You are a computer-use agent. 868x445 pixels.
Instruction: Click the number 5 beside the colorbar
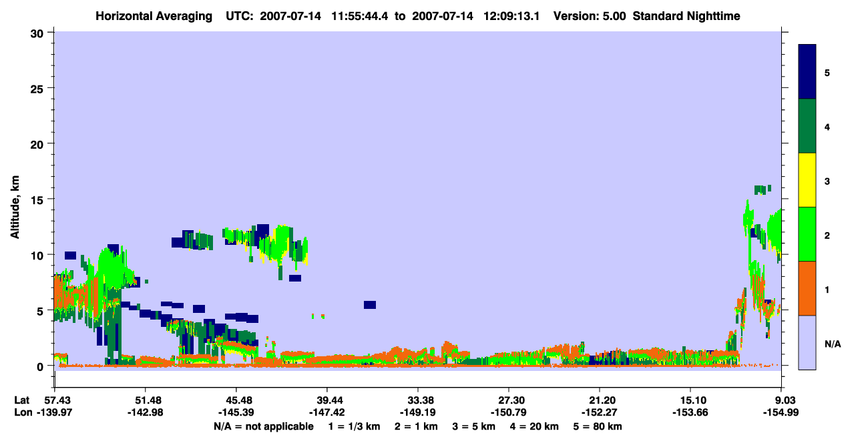(x=827, y=72)
